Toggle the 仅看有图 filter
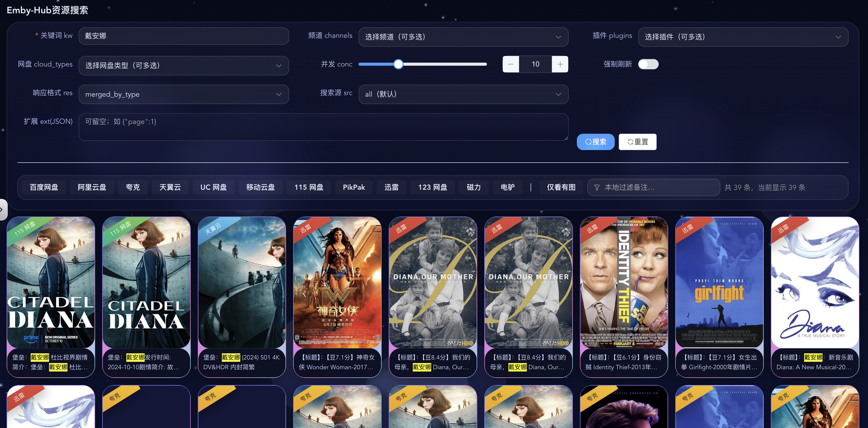 561,187
